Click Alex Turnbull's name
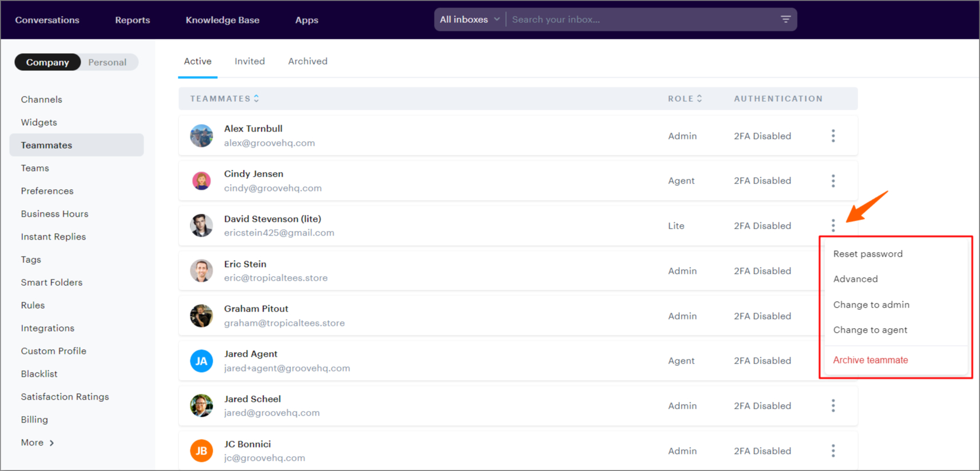The width and height of the screenshot is (980, 471). 253,129
